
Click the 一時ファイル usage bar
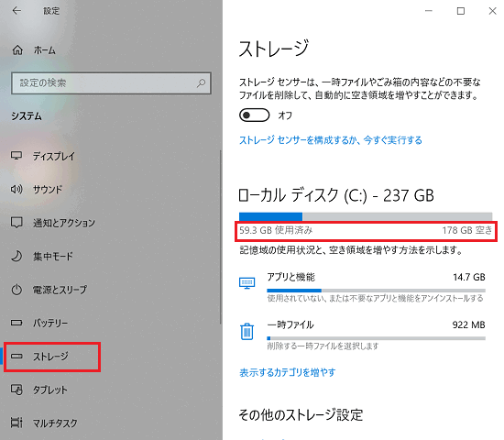(x=376, y=338)
